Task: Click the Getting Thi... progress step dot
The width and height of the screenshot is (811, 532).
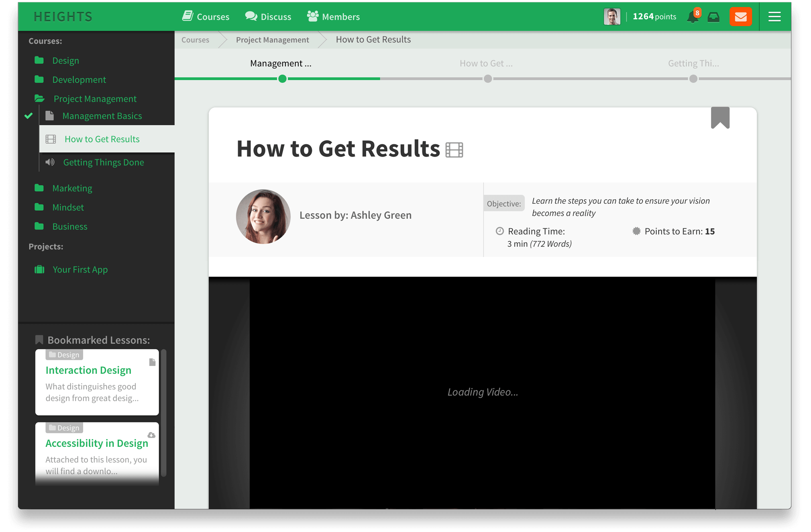Action: point(693,79)
